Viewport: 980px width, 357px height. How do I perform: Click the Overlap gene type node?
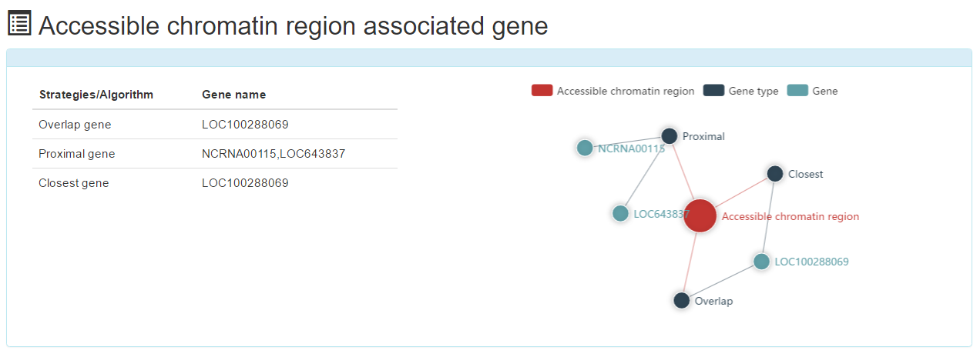681,300
